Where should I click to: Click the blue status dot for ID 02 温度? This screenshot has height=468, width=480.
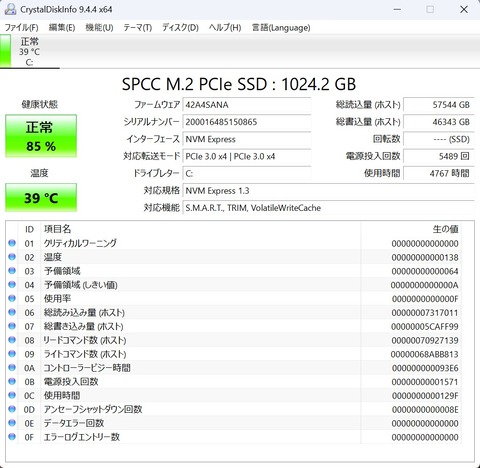click(x=12, y=257)
